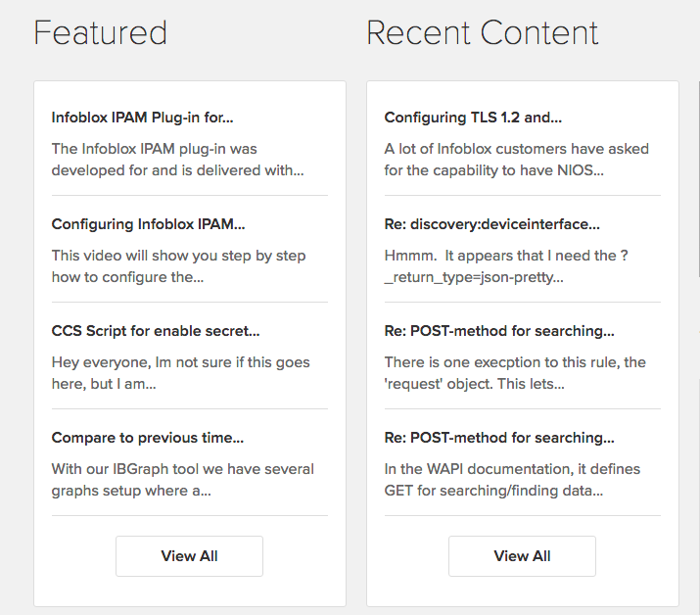The image size is (700, 615).
Task: Click View All button under Featured
Action: [x=189, y=556]
